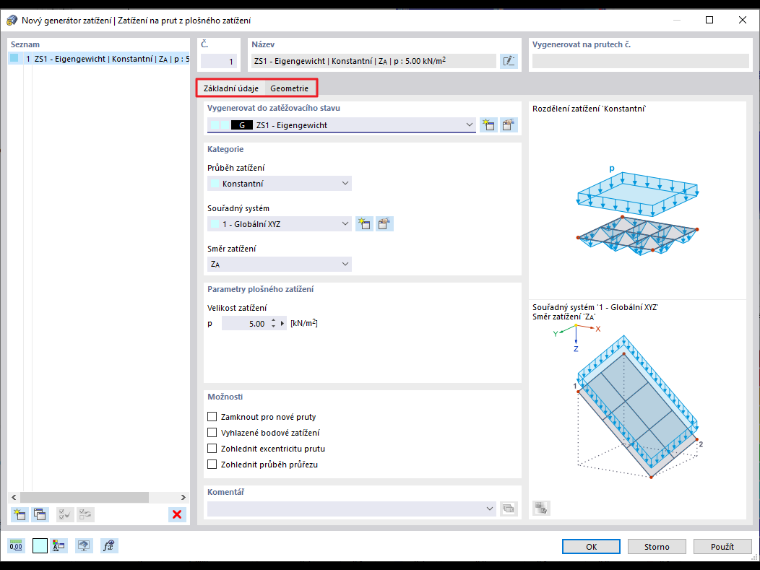The height and width of the screenshot is (570, 760).
Task: Click the black G category swatch
Action: 241,125
